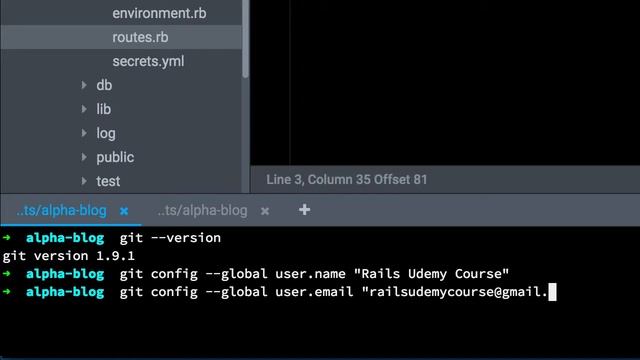This screenshot has width=640, height=360.
Task: Expand the public folder arrow
Action: [x=84, y=157]
